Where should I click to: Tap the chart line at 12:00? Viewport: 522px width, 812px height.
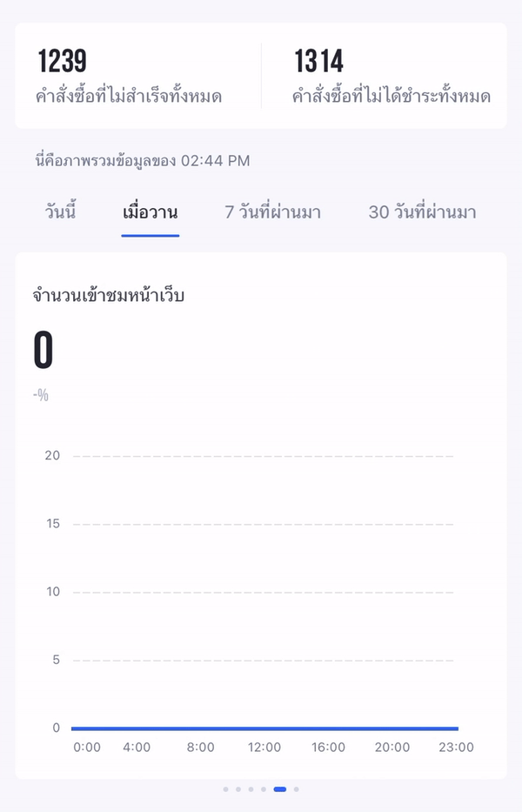click(x=264, y=728)
